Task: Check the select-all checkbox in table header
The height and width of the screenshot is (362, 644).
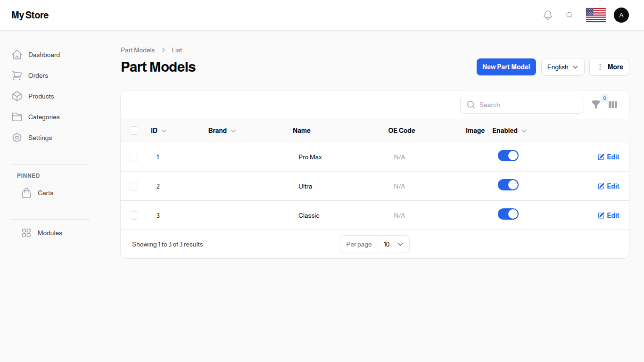Action: click(134, 131)
